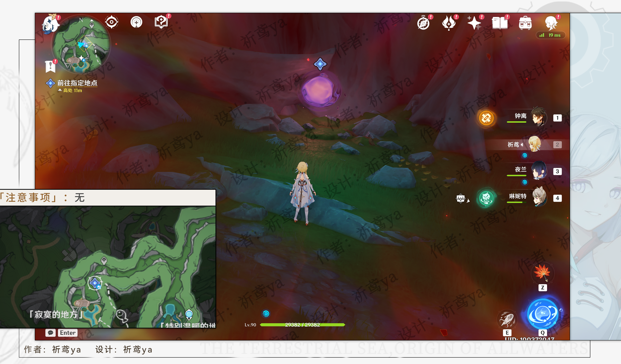621x364 pixels.
Task: Click the Z gadget hotkey label
Action: coord(543,288)
